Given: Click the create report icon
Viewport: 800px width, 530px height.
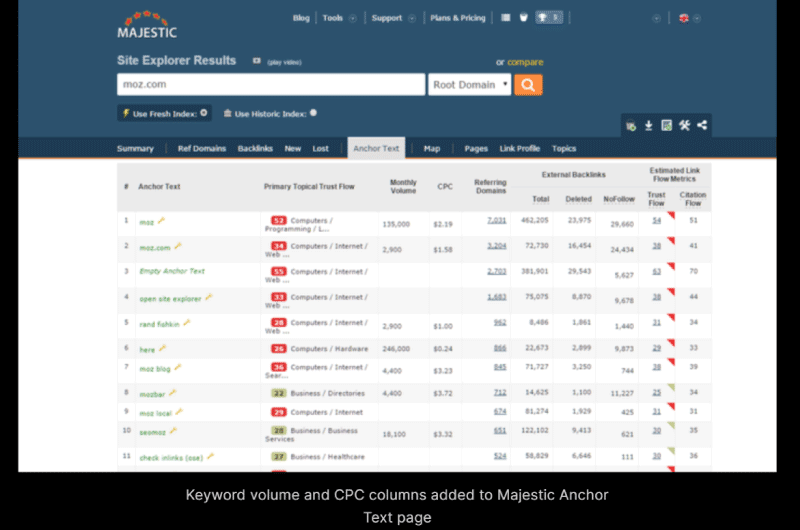Looking at the screenshot, I should (666, 125).
